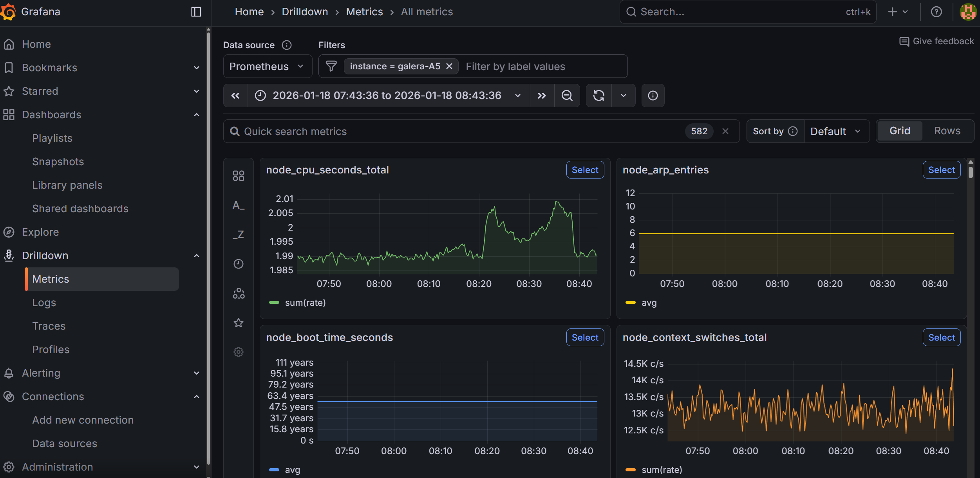Screen dimensions: 980x478
Task: Click the star favorites icon in metrics sidebar
Action: pos(239,323)
